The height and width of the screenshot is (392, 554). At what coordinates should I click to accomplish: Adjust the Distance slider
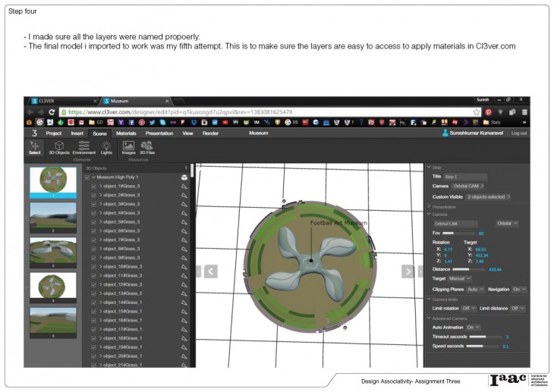(x=469, y=269)
